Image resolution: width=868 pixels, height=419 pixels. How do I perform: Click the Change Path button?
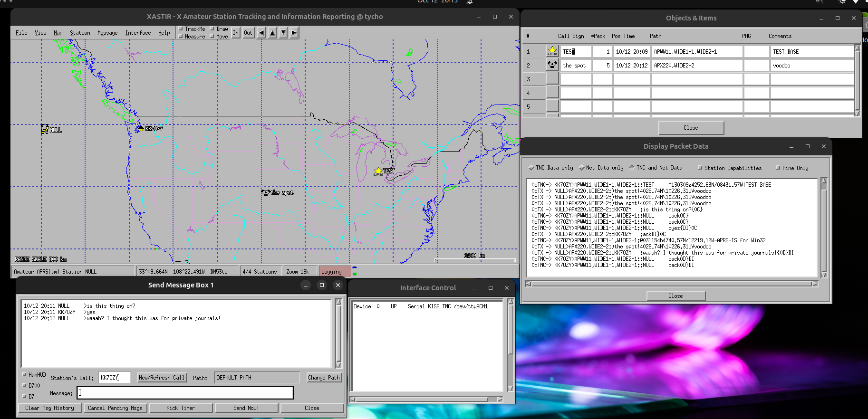click(x=324, y=378)
